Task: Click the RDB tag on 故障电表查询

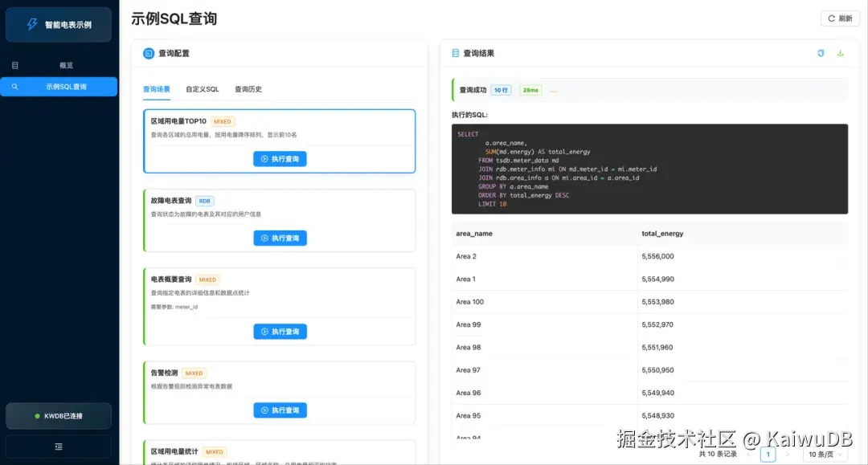Action: point(204,201)
